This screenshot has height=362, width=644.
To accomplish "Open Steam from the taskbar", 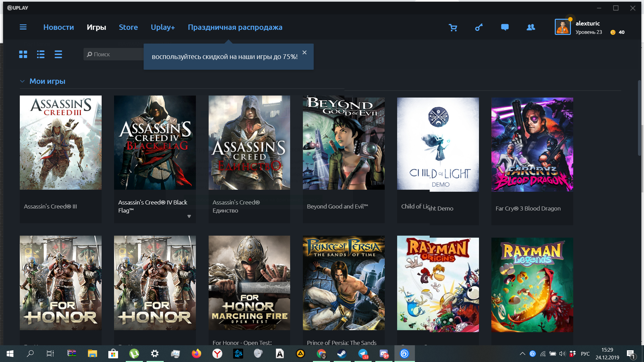I will [342, 354].
